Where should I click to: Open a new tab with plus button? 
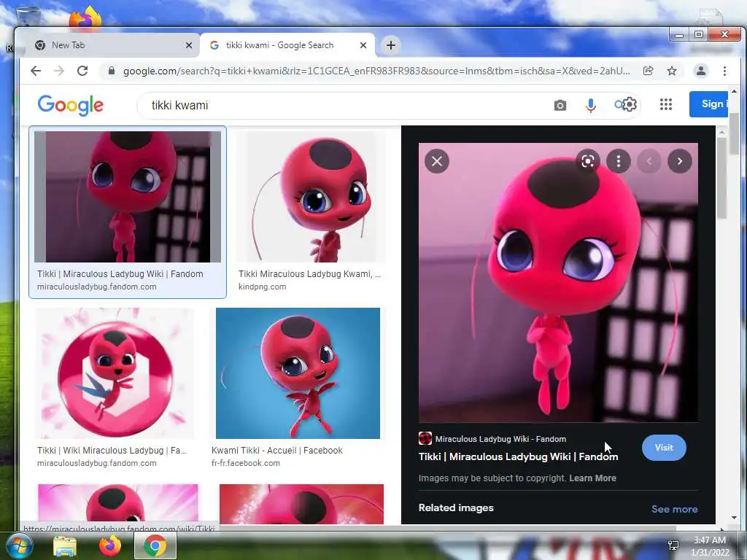tap(391, 45)
